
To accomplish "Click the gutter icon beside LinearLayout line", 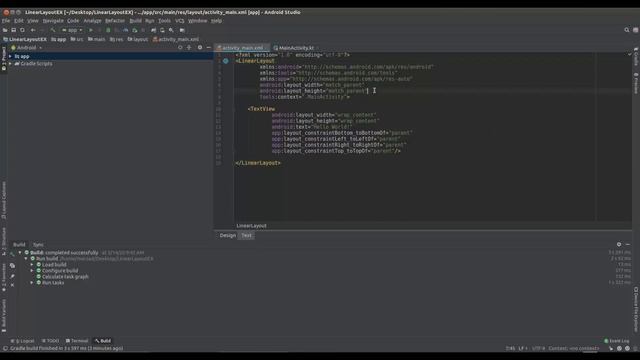I will point(225,61).
